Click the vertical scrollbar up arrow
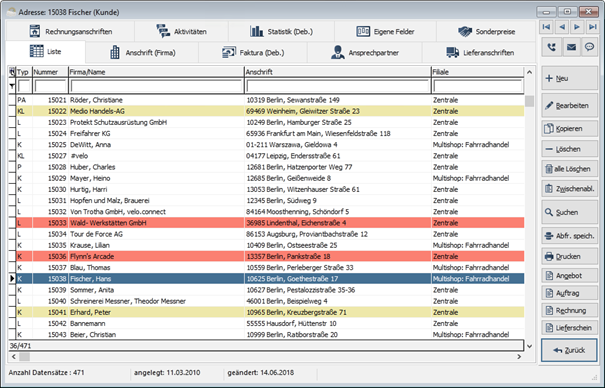Screen dimensions: 605x388 (529, 72)
